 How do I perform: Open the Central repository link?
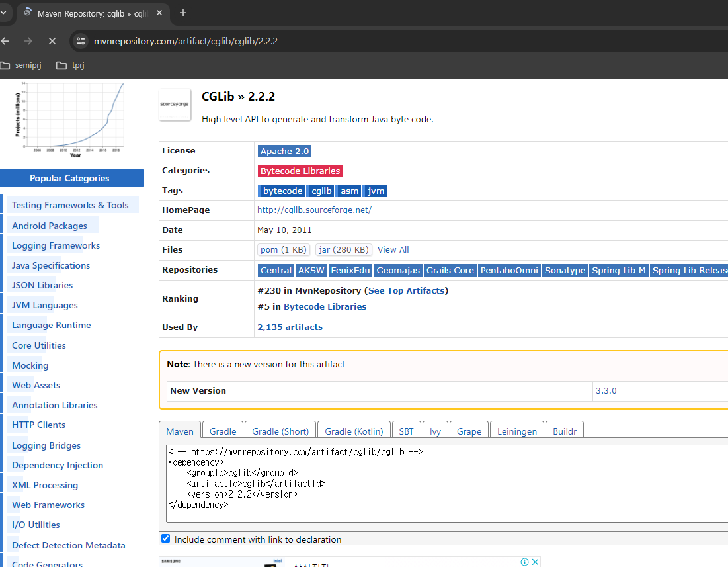pyautogui.click(x=276, y=270)
